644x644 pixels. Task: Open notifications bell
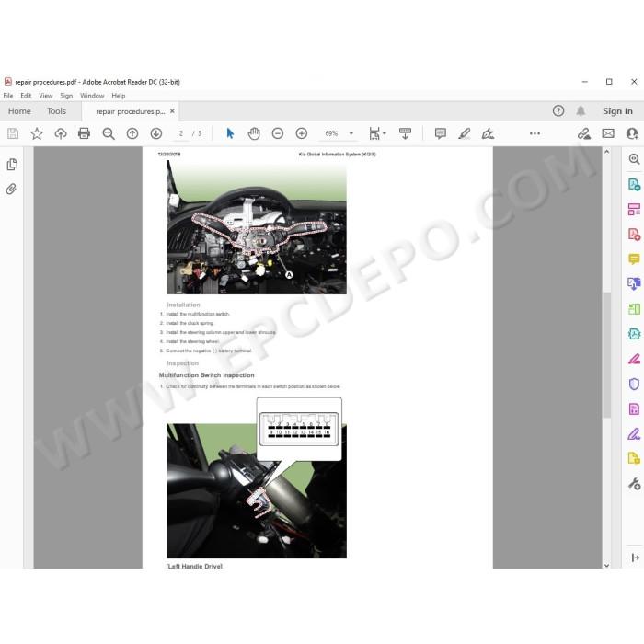tap(581, 111)
